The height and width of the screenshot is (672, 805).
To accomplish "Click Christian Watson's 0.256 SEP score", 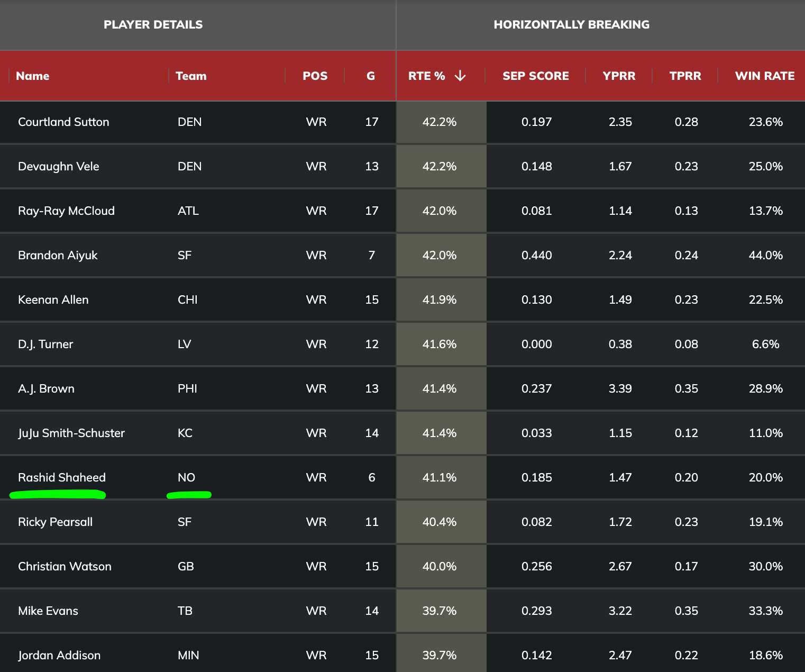I will coord(537,566).
